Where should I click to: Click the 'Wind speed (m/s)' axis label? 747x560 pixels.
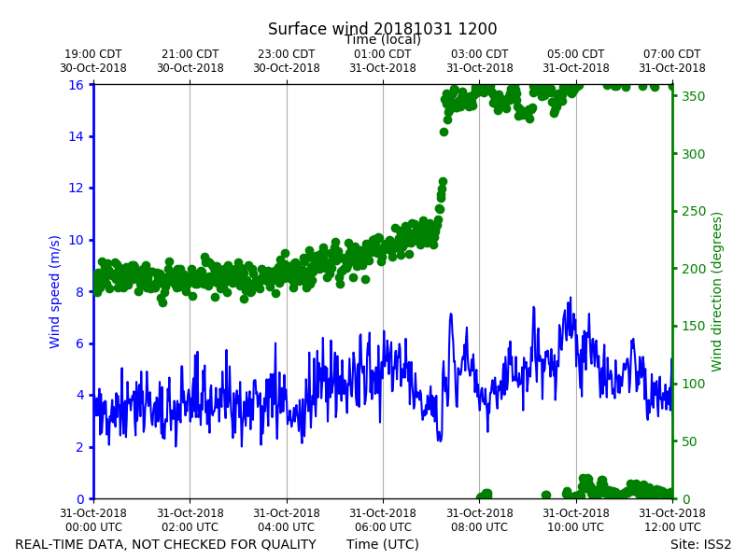tap(54, 292)
